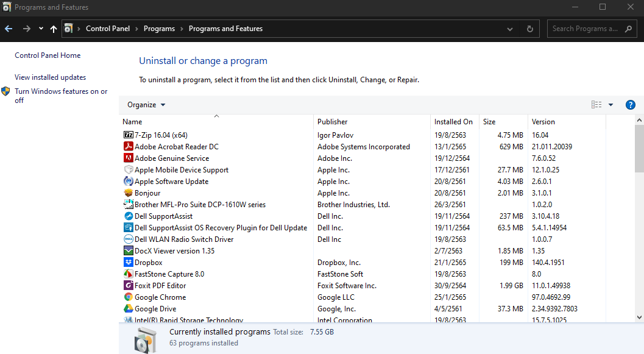Click View installed updates link
The image size is (644, 354).
pos(50,77)
